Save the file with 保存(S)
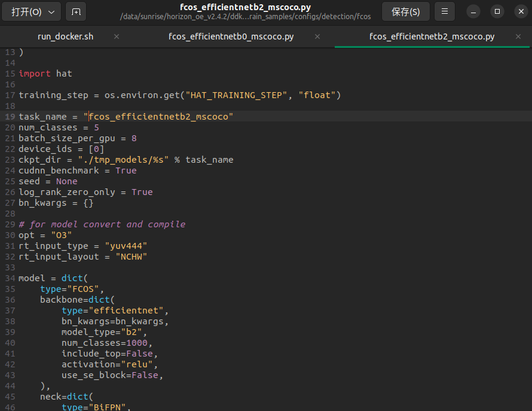The width and height of the screenshot is (532, 411). click(x=405, y=11)
